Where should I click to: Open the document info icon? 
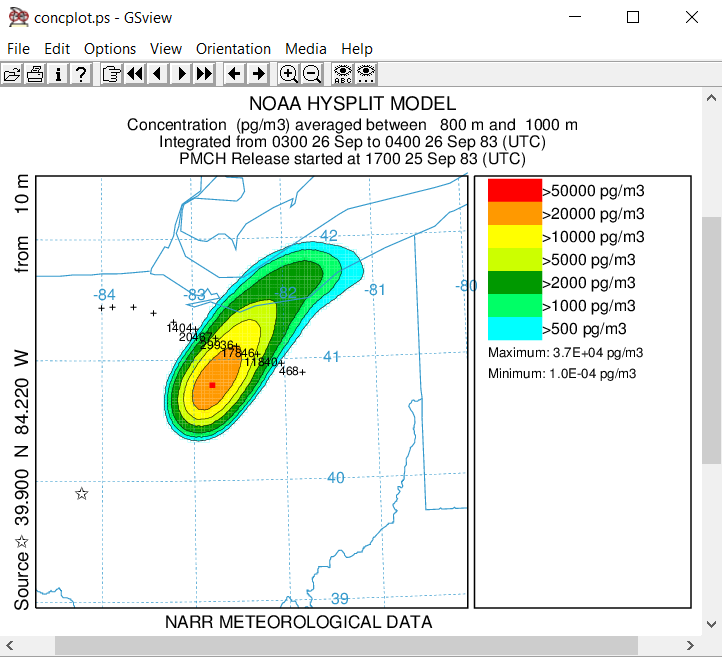[58, 73]
